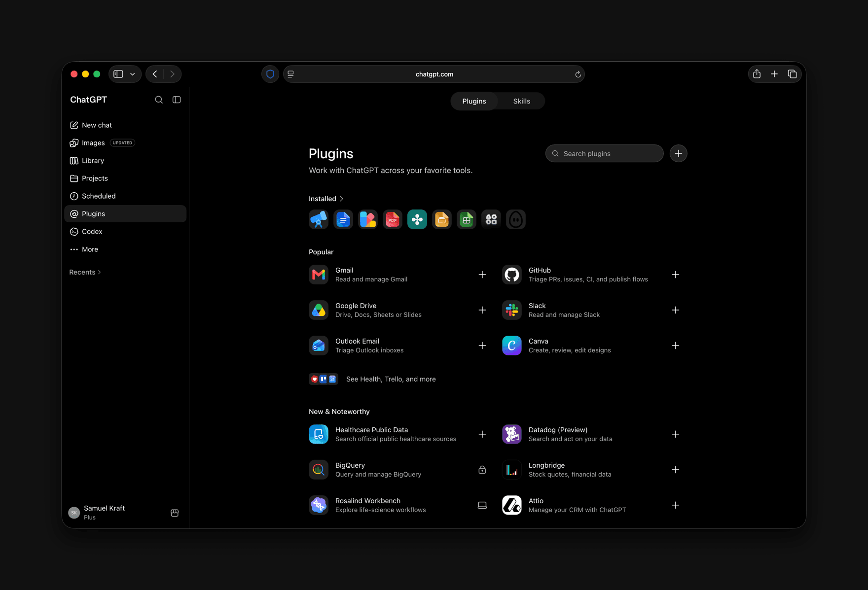Image resolution: width=868 pixels, height=590 pixels.
Task: Click the Google Drive plugin logo
Action: click(x=319, y=310)
